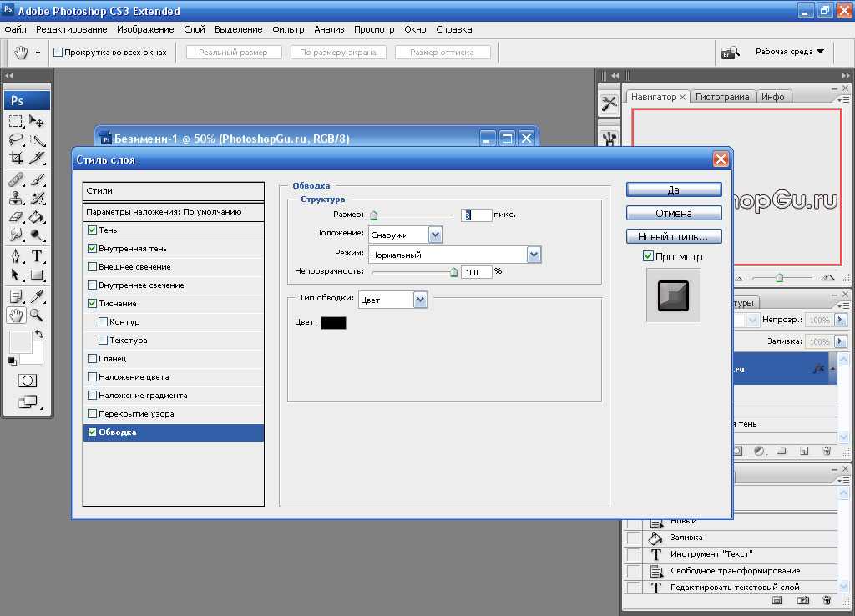Select the Notes tool

coord(16,296)
